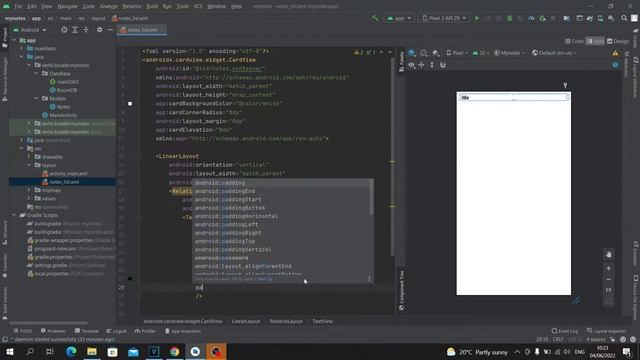Click Sync Project with Gradle Files icon
Viewport: 640px width, 360px height.
[x=590, y=18]
